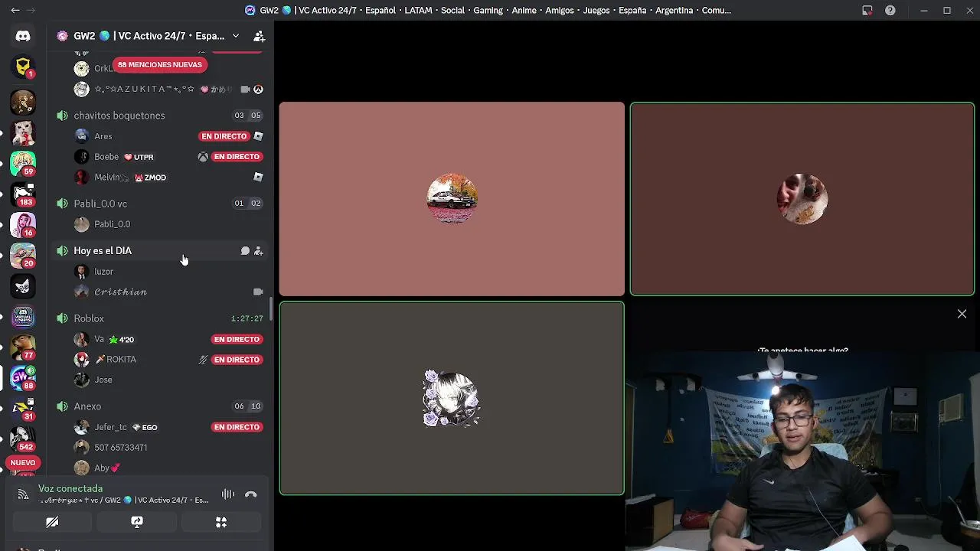980x551 pixels.
Task: Focus the anime flower avatar video tile
Action: [x=452, y=398]
